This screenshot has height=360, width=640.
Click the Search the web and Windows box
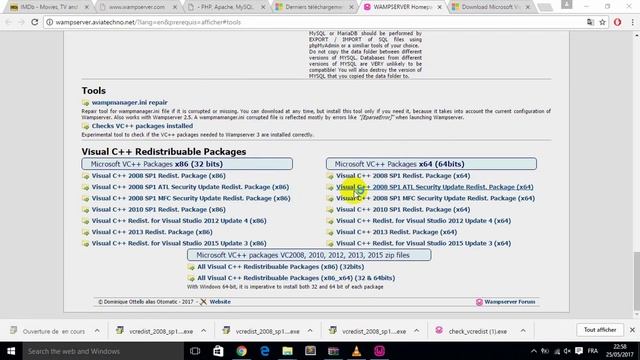(103, 351)
